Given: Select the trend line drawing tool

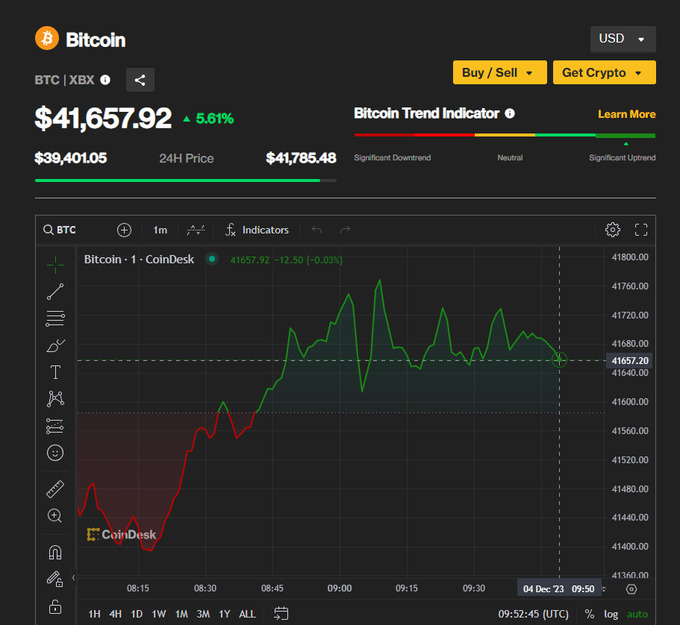Looking at the screenshot, I should [55, 291].
